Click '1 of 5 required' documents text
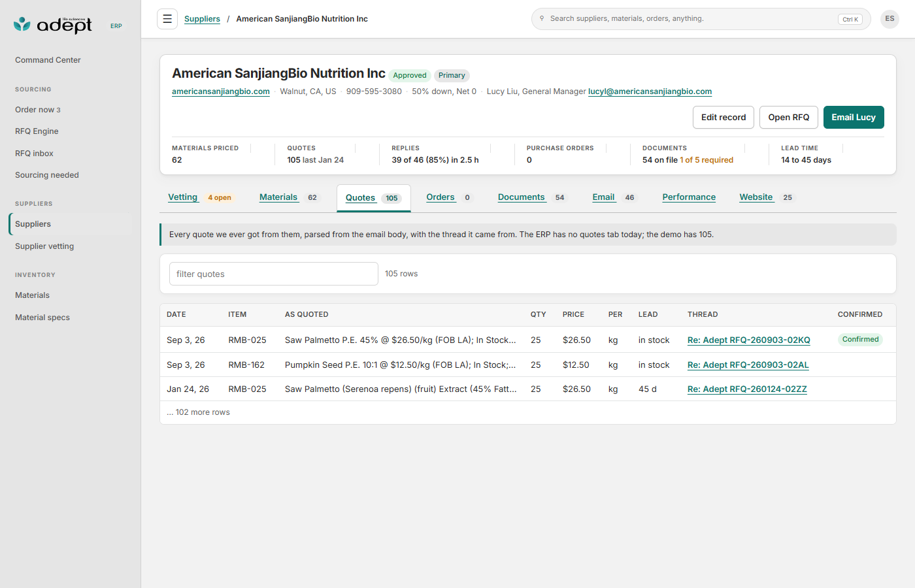915x588 pixels. click(x=707, y=160)
